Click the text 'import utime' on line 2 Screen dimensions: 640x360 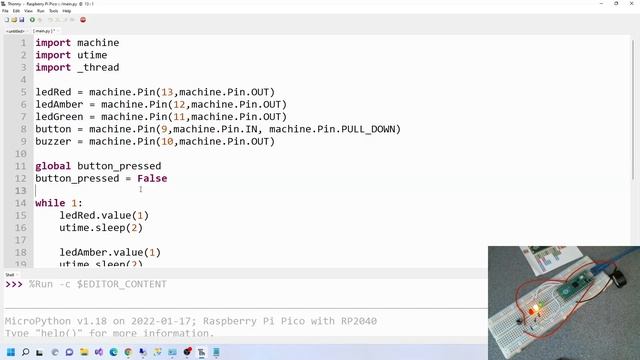tap(71, 55)
